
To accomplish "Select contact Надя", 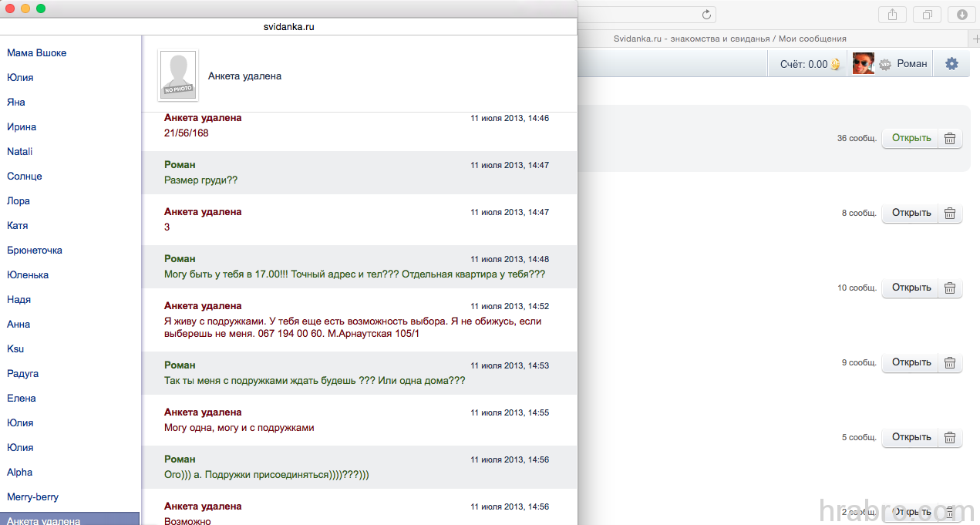I will click(19, 300).
